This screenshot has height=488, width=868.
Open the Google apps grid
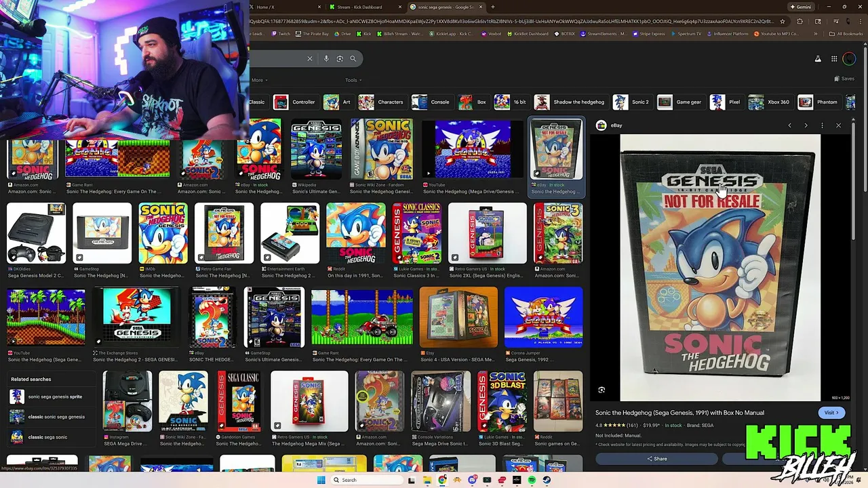[834, 59]
